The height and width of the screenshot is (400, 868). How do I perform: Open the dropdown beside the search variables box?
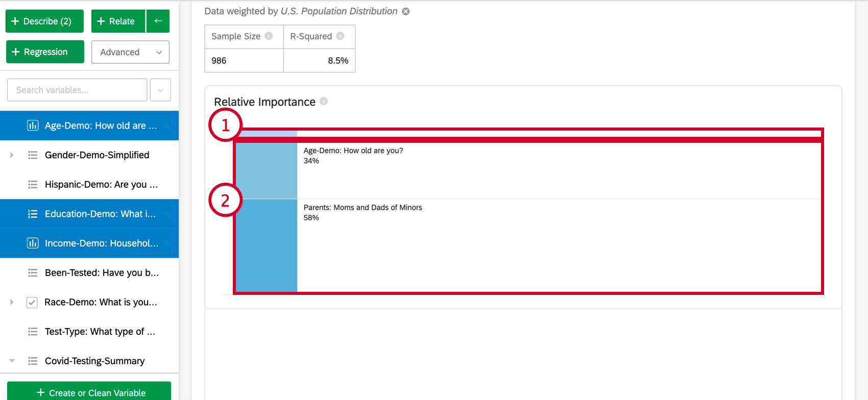point(160,89)
